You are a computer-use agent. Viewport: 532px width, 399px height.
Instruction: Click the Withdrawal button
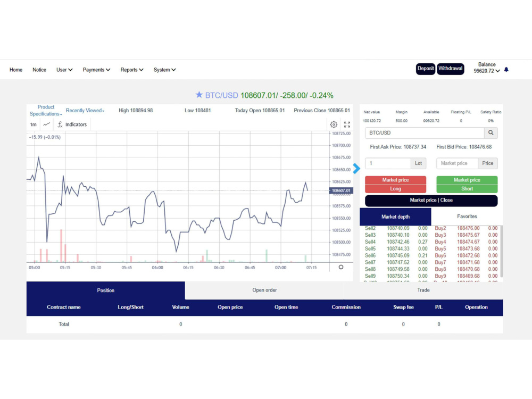pyautogui.click(x=450, y=69)
